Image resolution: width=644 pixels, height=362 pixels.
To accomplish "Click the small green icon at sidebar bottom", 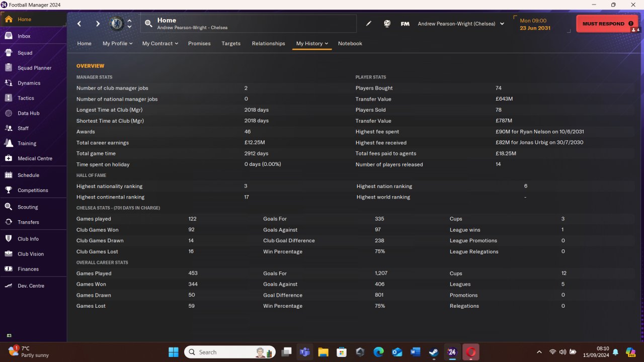I will [9, 335].
